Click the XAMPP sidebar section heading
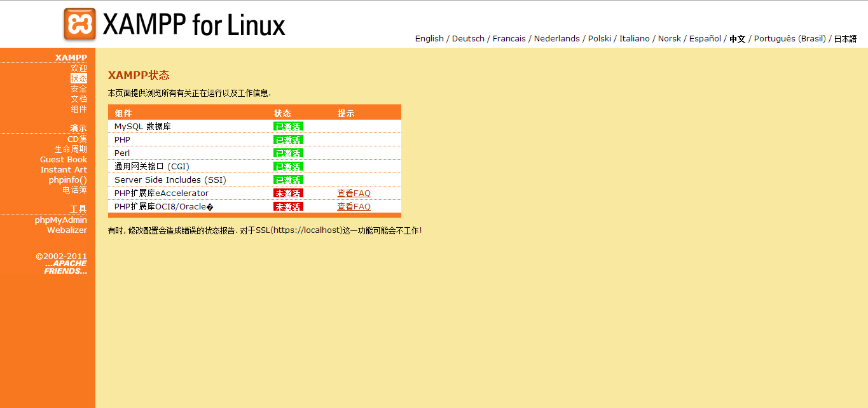The image size is (868, 408). click(71, 57)
